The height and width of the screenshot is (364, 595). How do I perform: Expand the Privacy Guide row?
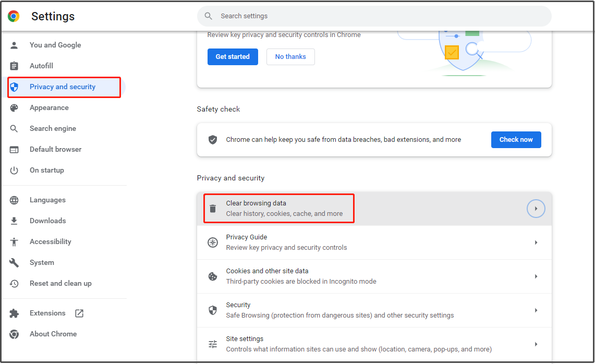(536, 242)
